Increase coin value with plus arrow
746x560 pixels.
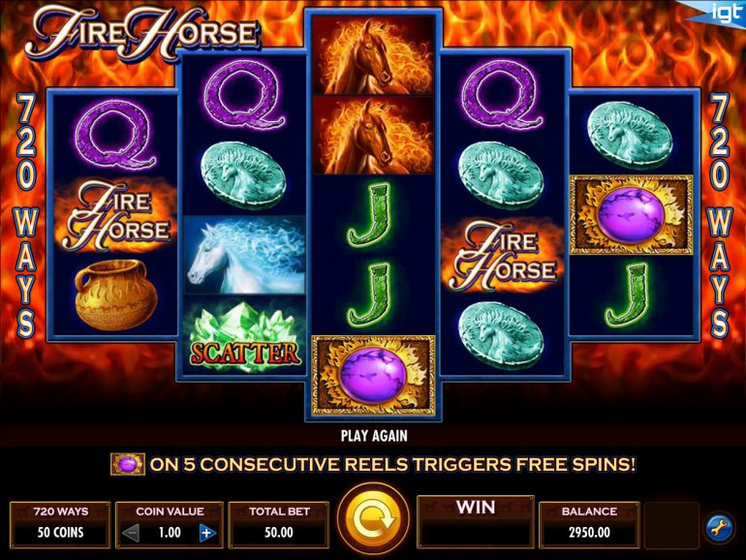pyautogui.click(x=207, y=533)
